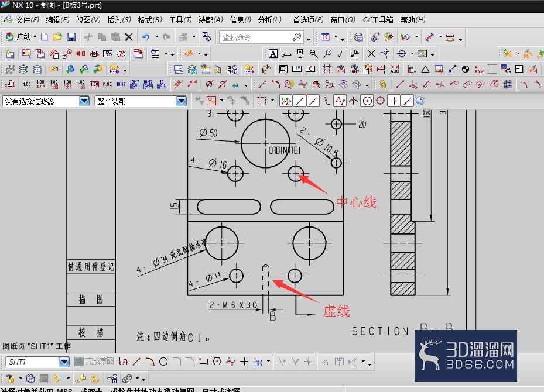Open the 插入 menu
This screenshot has width=544, height=392.
coord(121,19)
